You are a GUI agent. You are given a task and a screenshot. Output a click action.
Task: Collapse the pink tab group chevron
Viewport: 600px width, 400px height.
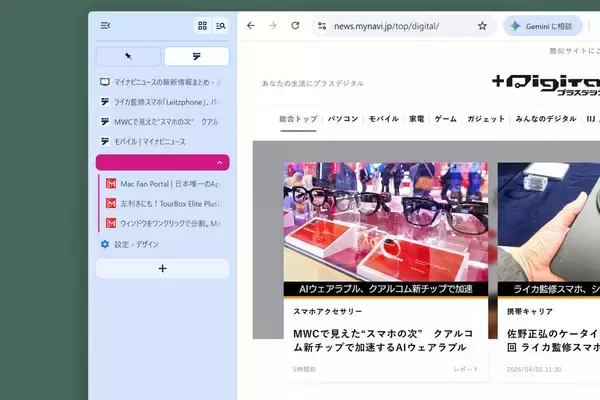coord(220,163)
